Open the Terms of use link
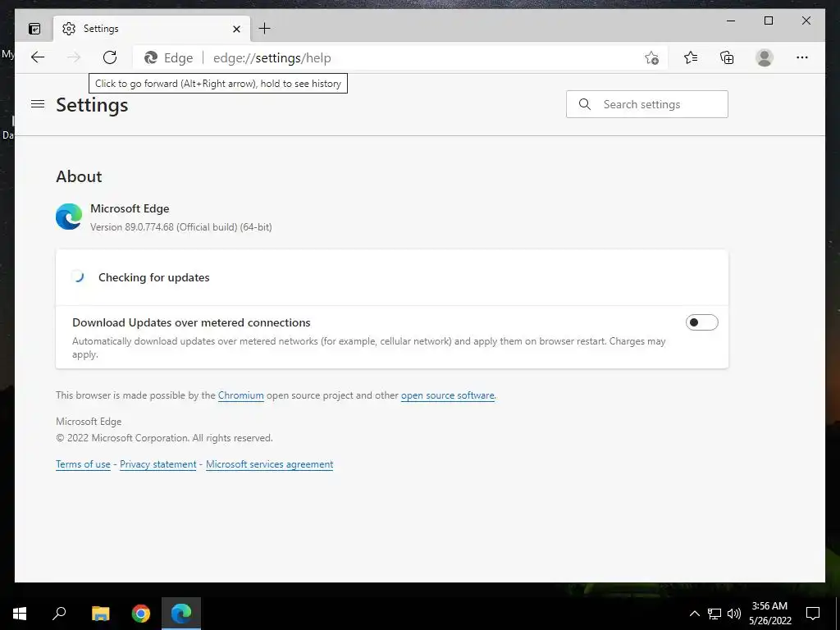 click(83, 464)
